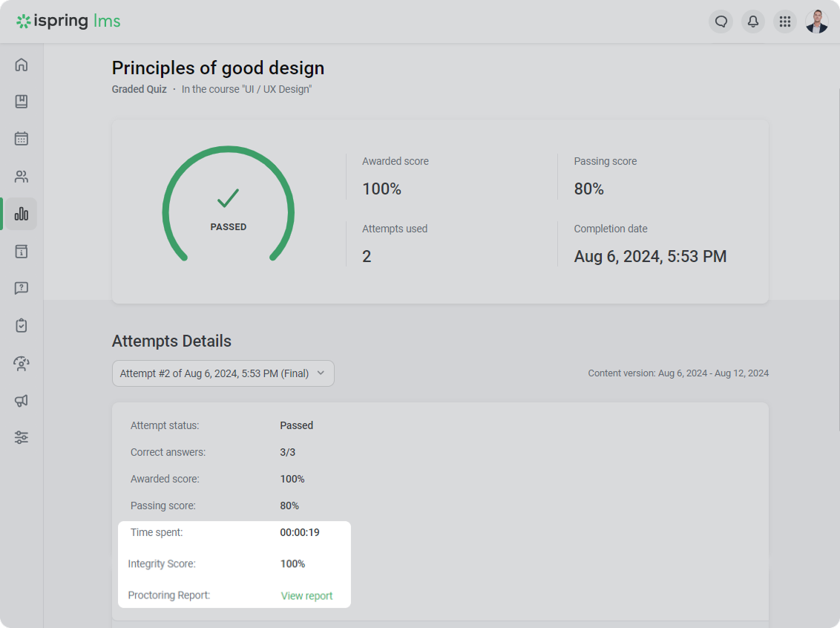Open the settings sliders icon in sidebar
This screenshot has width=840, height=628.
[22, 437]
